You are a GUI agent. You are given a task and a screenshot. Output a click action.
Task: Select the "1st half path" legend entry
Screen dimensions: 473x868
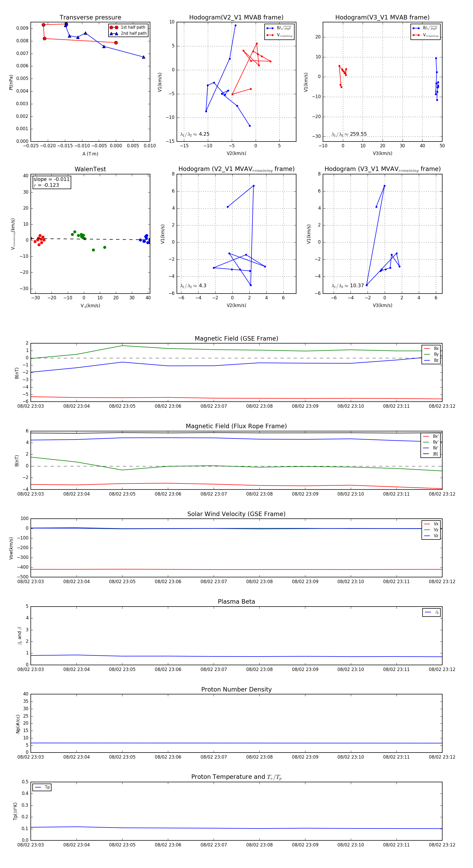pos(128,27)
